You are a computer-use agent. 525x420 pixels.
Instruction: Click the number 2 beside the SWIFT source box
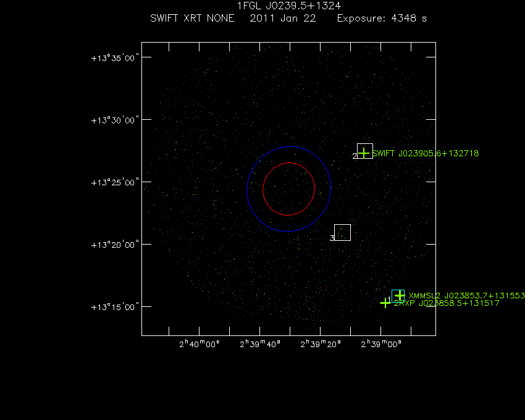[x=355, y=156]
